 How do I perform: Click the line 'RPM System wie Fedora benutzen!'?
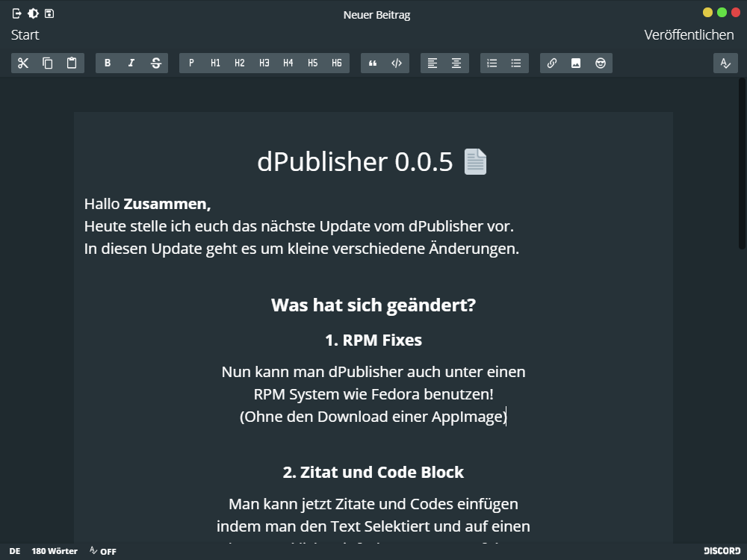(373, 394)
